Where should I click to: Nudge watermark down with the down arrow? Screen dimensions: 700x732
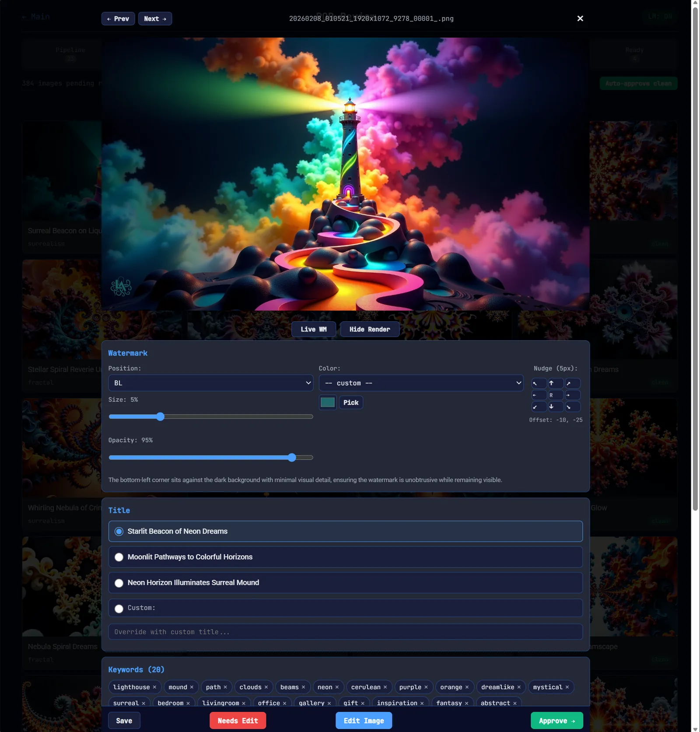coord(556,407)
